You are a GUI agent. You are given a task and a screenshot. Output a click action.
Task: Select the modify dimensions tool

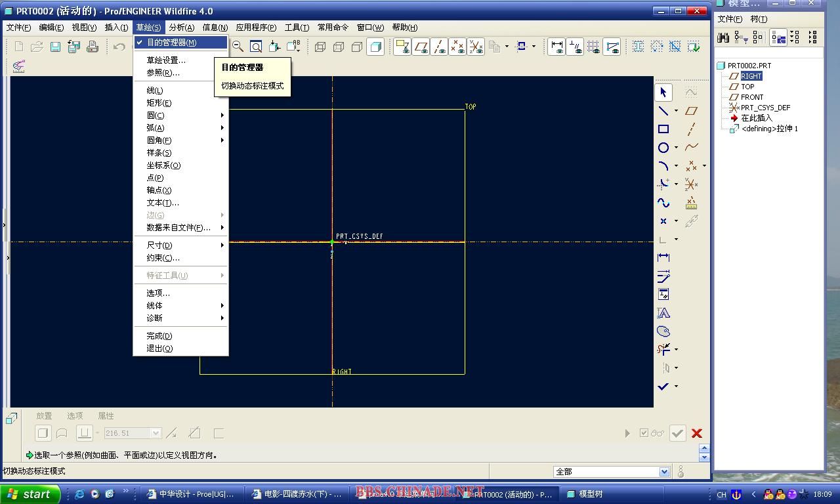[x=663, y=276]
